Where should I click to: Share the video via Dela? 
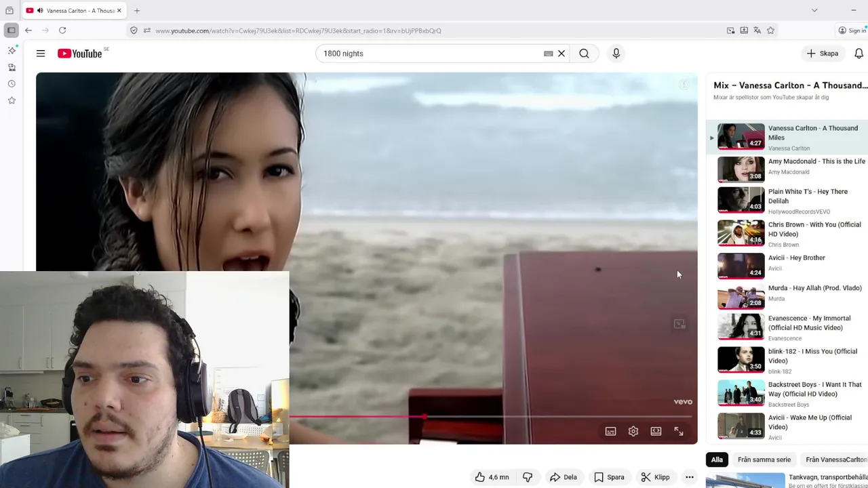[x=564, y=477]
